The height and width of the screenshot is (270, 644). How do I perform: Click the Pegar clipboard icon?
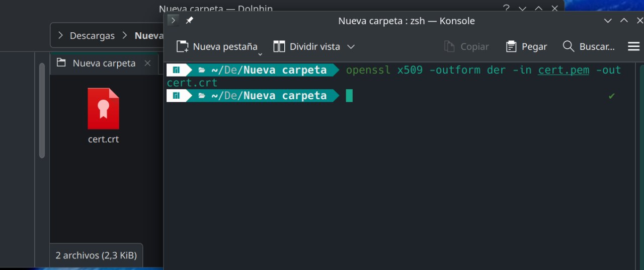tap(511, 47)
